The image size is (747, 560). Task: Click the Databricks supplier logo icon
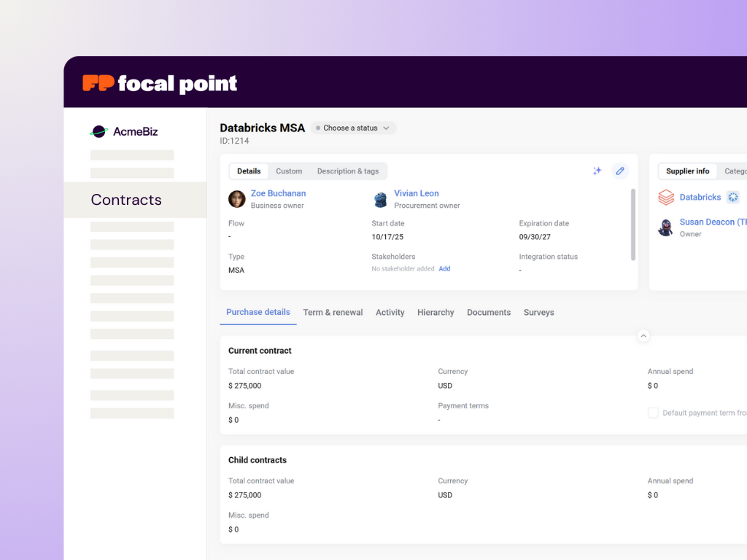tap(666, 198)
